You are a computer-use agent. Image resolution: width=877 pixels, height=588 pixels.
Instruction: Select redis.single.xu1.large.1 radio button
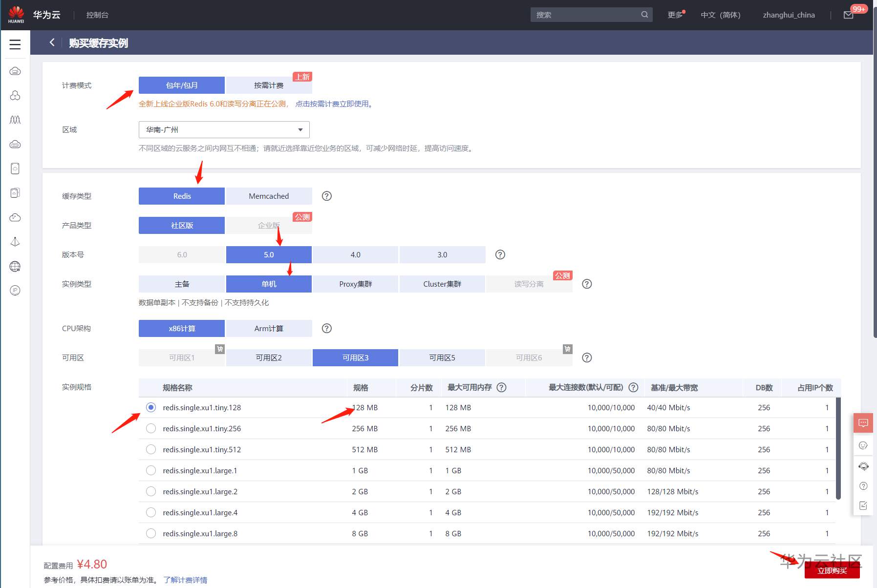click(x=151, y=470)
